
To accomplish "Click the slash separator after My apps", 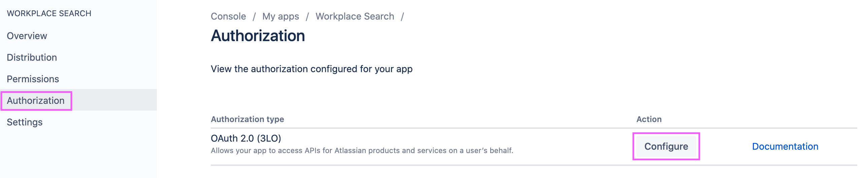I will tap(307, 16).
